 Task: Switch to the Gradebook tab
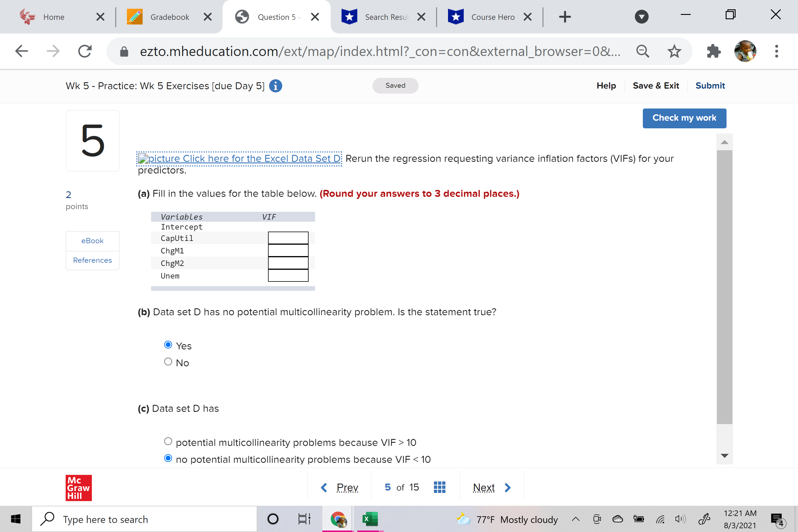pyautogui.click(x=169, y=17)
